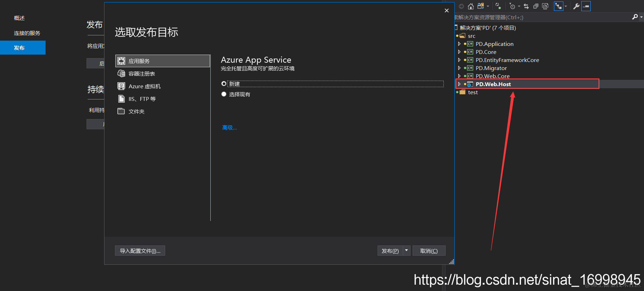The height and width of the screenshot is (291, 644).
Task: Select PD.Migrator project
Action: pos(491,68)
